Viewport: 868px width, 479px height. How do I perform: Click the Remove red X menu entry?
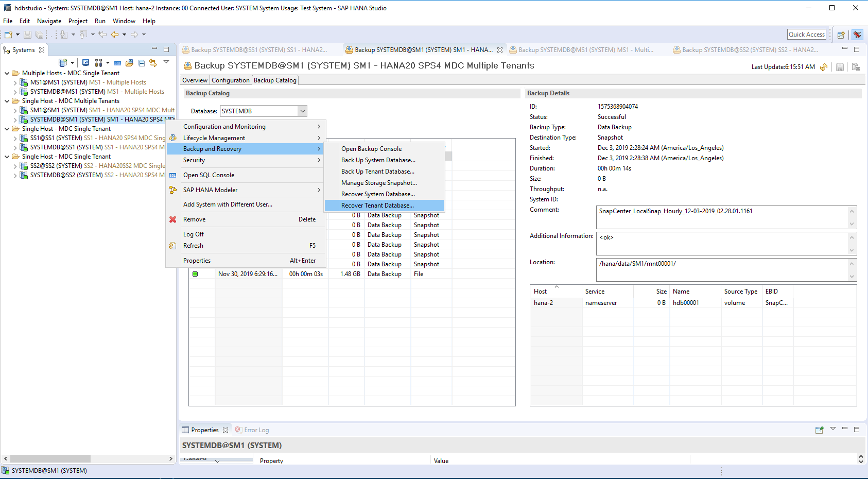point(194,219)
